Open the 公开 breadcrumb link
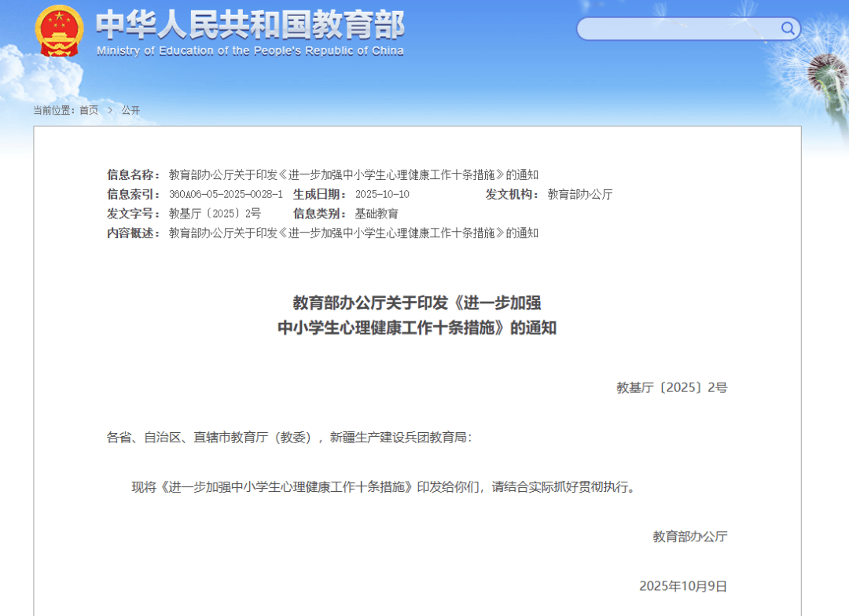 click(130, 111)
